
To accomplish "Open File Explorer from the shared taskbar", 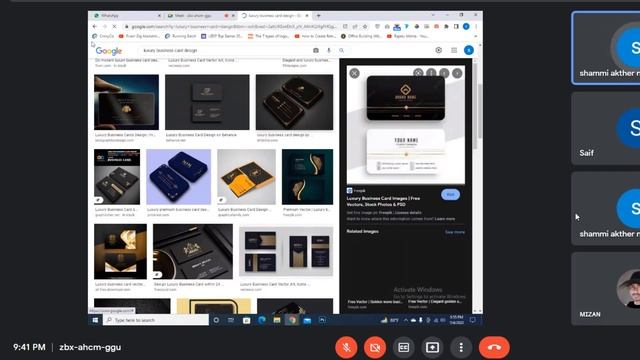I will tap(277, 320).
